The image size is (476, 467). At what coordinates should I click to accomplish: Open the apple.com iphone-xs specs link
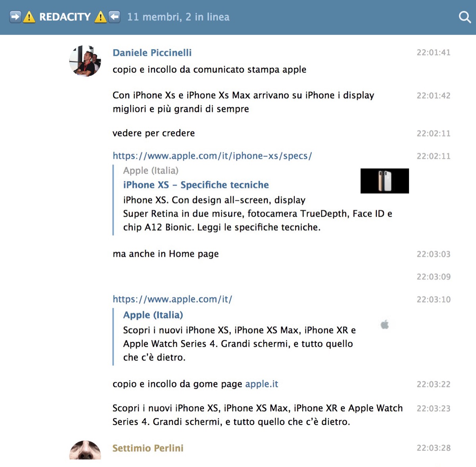tap(212, 156)
